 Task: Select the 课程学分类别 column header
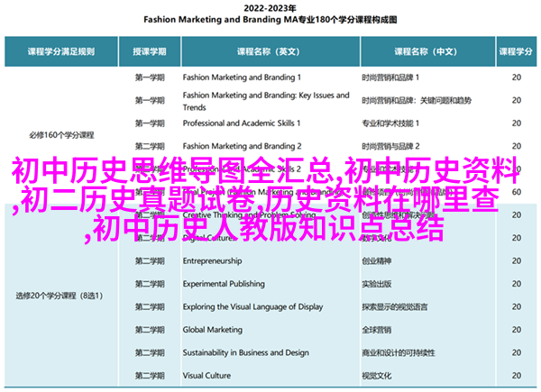[x=60, y=52]
